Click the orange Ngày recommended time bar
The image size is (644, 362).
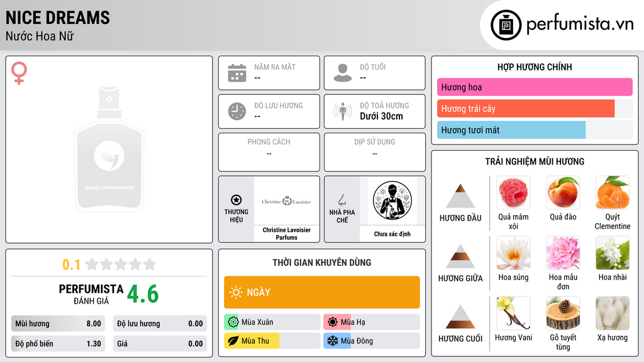[x=321, y=292]
